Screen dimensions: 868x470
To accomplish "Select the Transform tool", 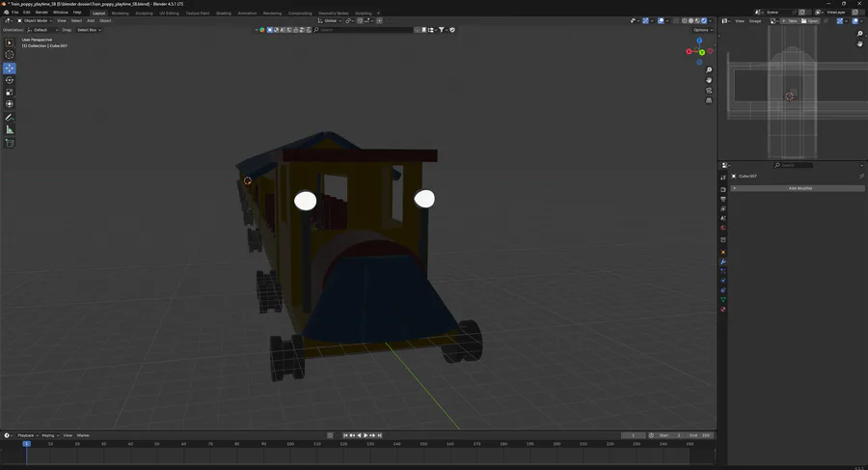I will pos(10,104).
